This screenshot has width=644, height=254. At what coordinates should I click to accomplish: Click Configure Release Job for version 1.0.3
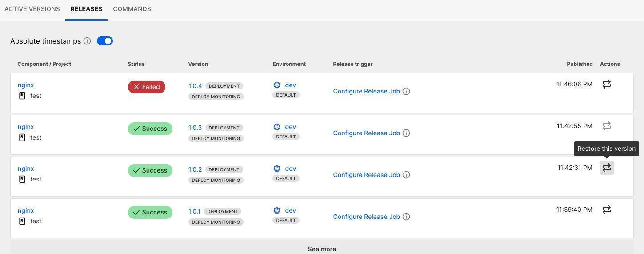tap(366, 133)
